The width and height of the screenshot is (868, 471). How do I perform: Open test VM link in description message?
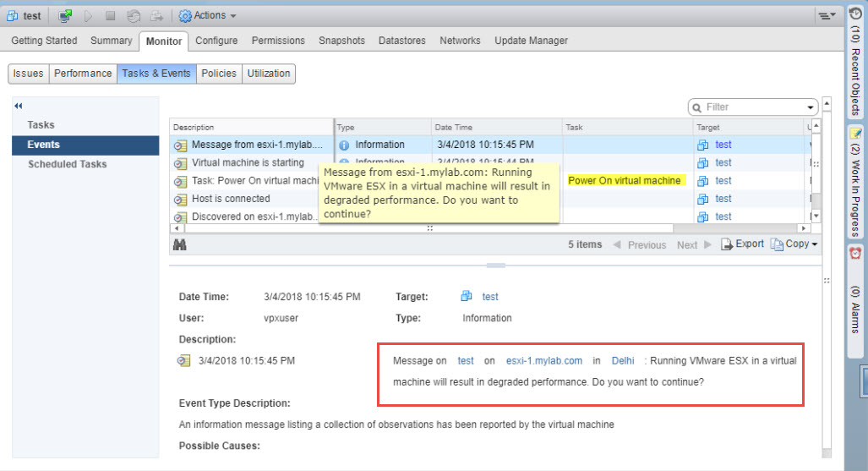[x=466, y=361]
